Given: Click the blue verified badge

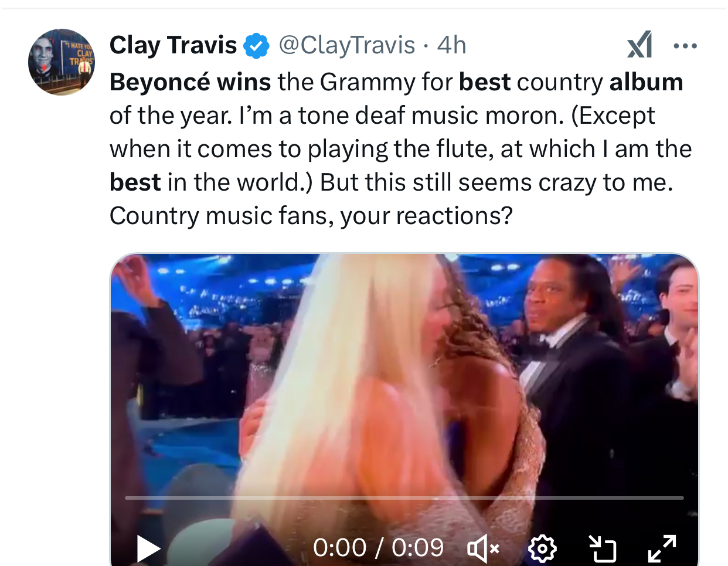Looking at the screenshot, I should click(256, 46).
